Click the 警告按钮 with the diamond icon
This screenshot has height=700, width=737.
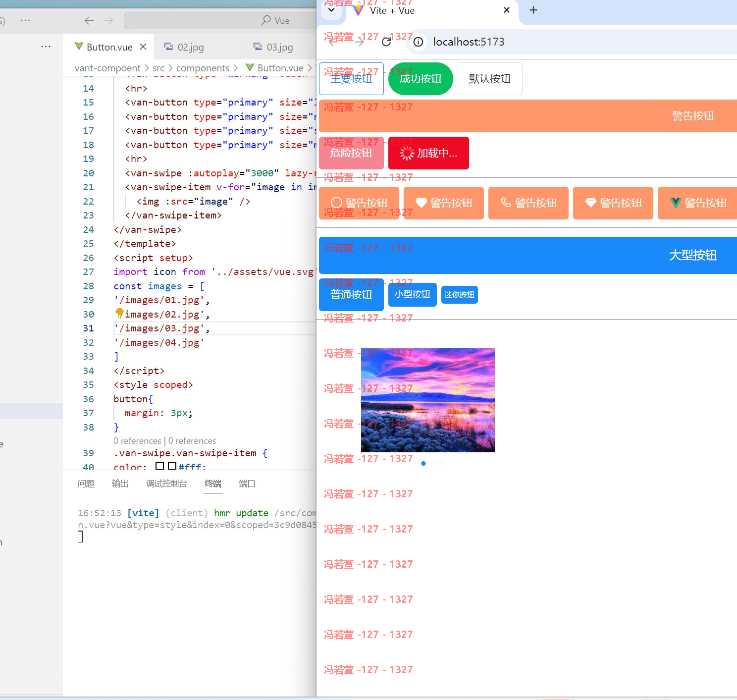coord(613,203)
